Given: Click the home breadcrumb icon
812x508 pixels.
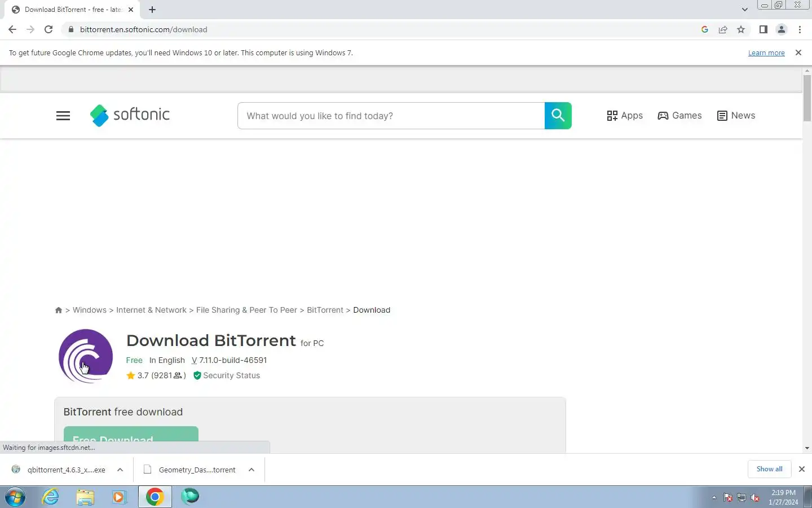Looking at the screenshot, I should [59, 310].
